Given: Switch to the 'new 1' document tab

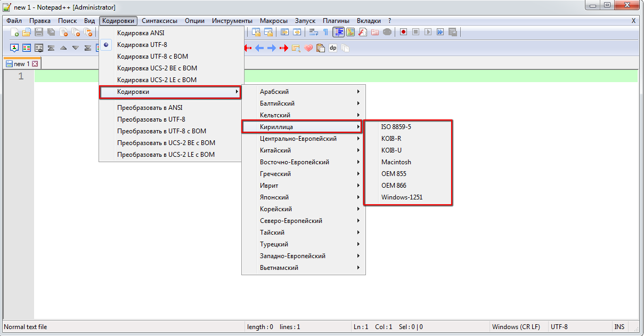Looking at the screenshot, I should pyautogui.click(x=22, y=63).
